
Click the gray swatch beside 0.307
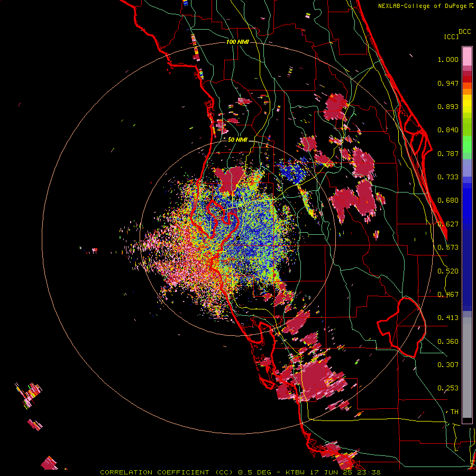click(467, 368)
